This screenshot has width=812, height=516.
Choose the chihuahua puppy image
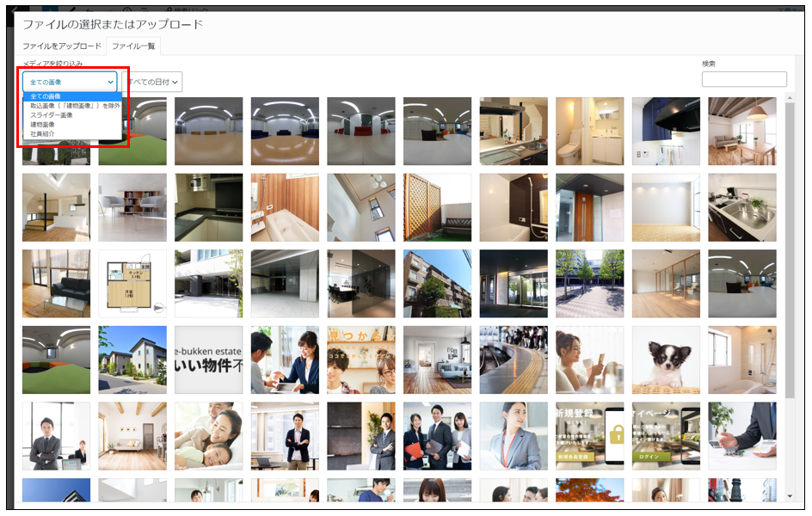coord(666,359)
